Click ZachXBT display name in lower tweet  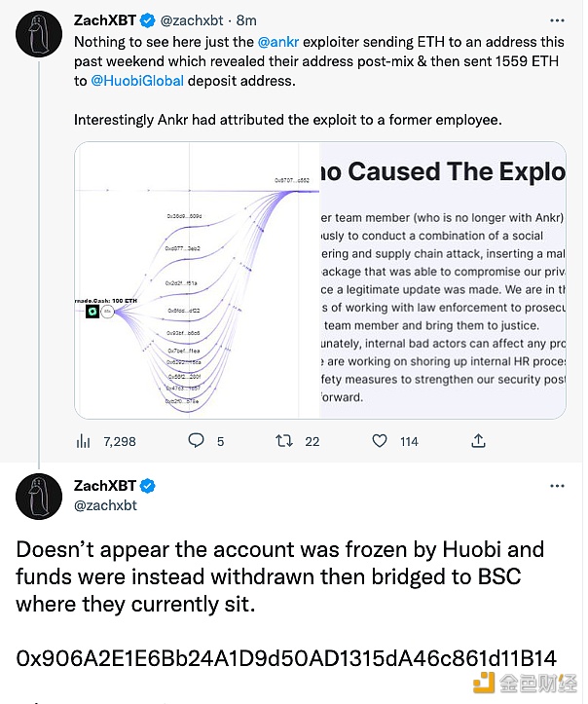[106, 485]
